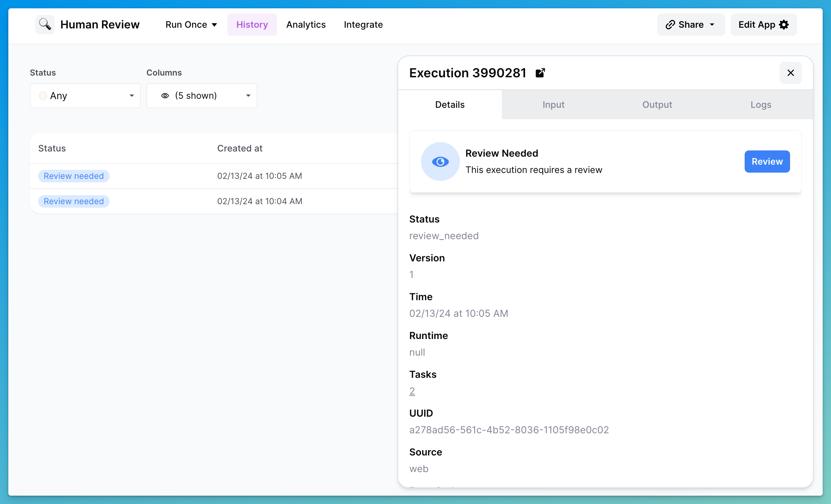Click the Any status color dot
The height and width of the screenshot is (504, 831).
[43, 96]
